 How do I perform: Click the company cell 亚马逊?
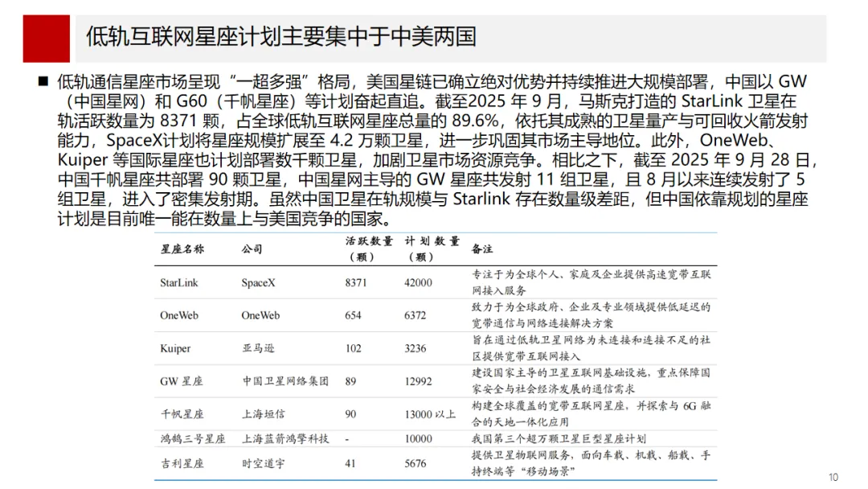258,348
